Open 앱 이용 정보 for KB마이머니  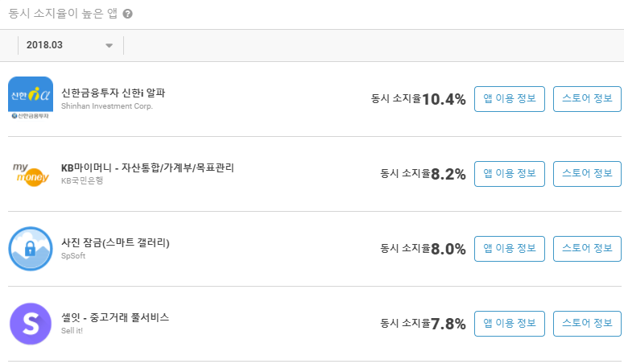(x=510, y=174)
